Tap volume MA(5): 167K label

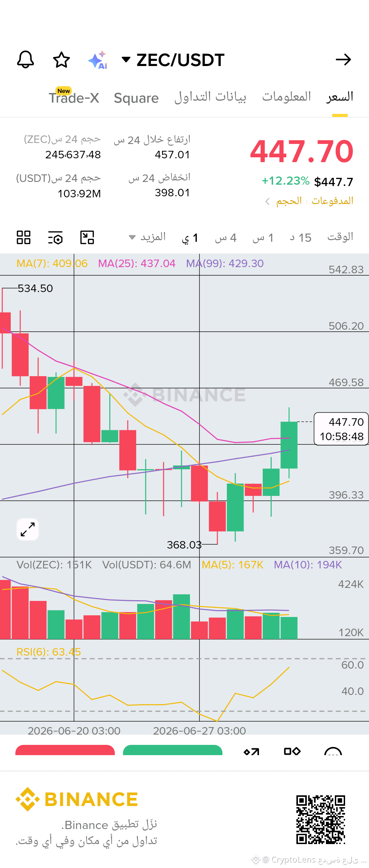click(x=233, y=565)
